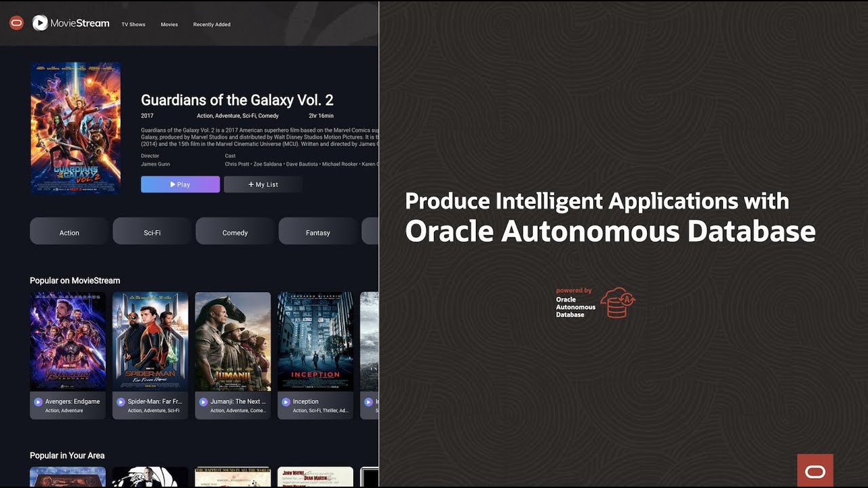Click the James Gunn director name

point(155,164)
